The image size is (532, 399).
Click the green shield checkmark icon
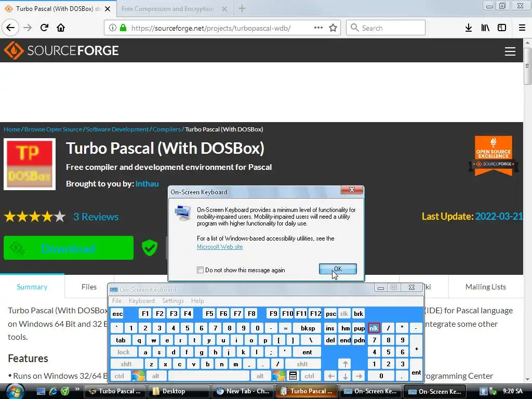150,247
